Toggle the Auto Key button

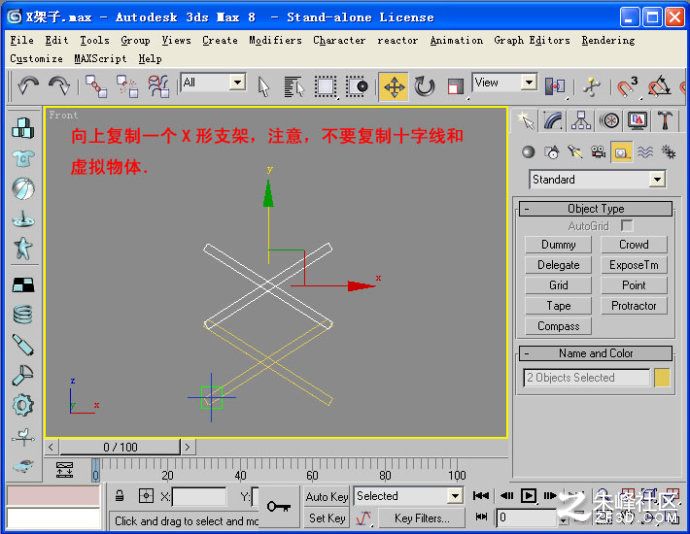click(x=327, y=497)
